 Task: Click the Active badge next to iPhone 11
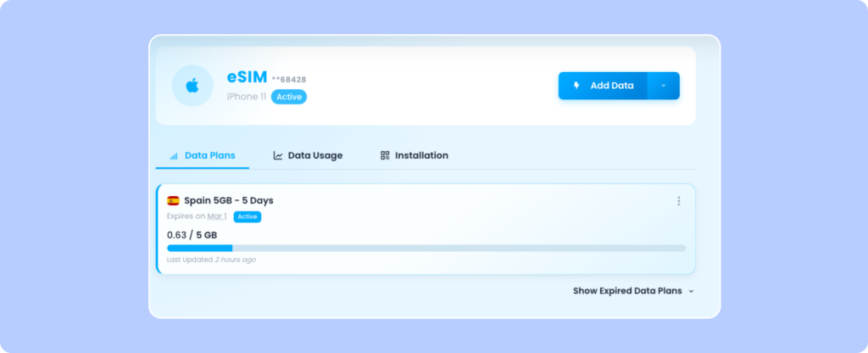[x=289, y=97]
